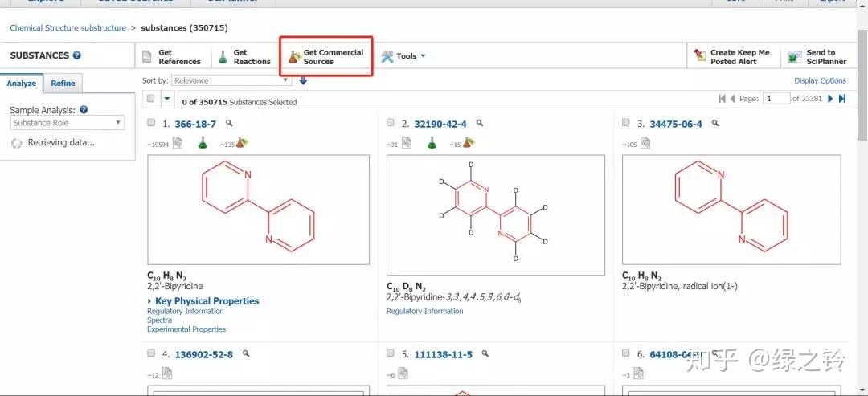Open magnifier for substance 136902-52-8
The width and height of the screenshot is (868, 396).
coord(246,353)
